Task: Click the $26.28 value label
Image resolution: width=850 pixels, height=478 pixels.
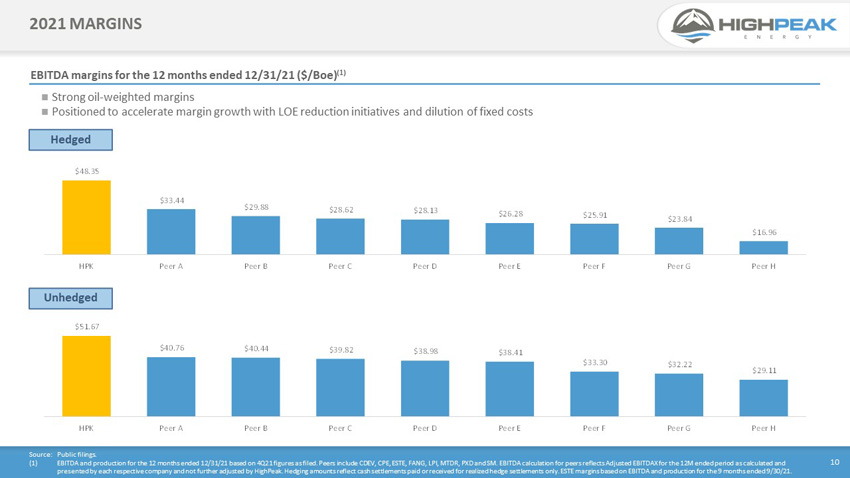Action: pyautogui.click(x=510, y=214)
